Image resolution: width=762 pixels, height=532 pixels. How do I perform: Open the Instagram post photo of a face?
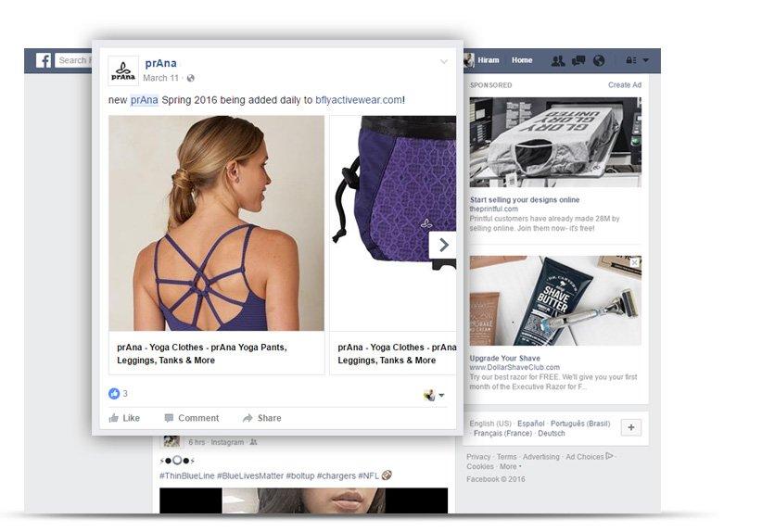pyautogui.click(x=304, y=500)
